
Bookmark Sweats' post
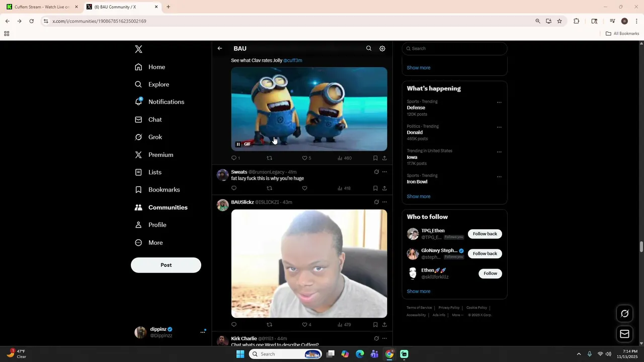[375, 188]
